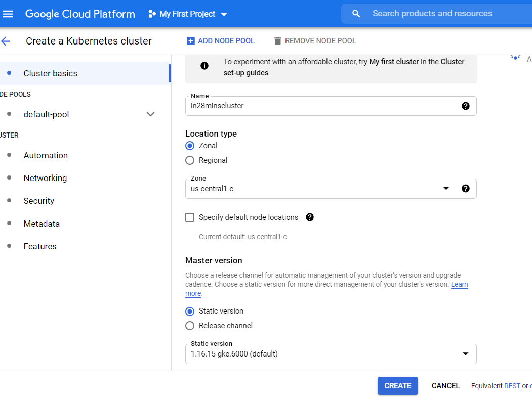Click the back arrow icon
This screenshot has width=532, height=400.
pos(6,41)
